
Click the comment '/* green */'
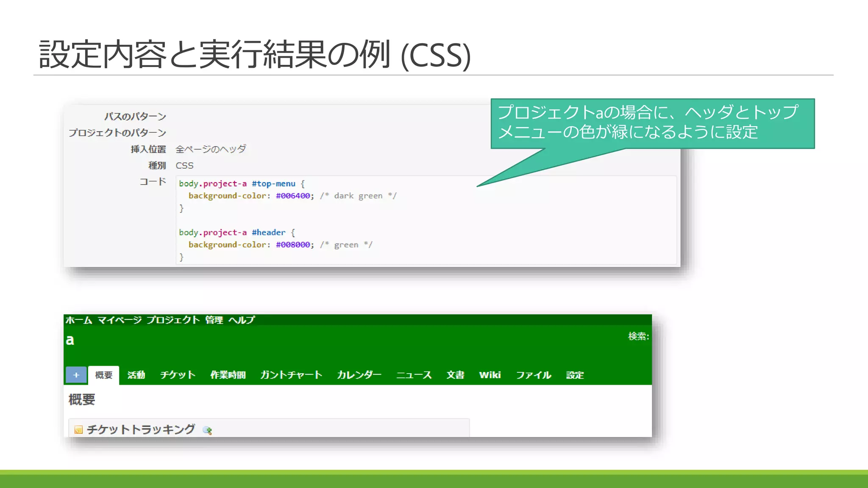346,245
